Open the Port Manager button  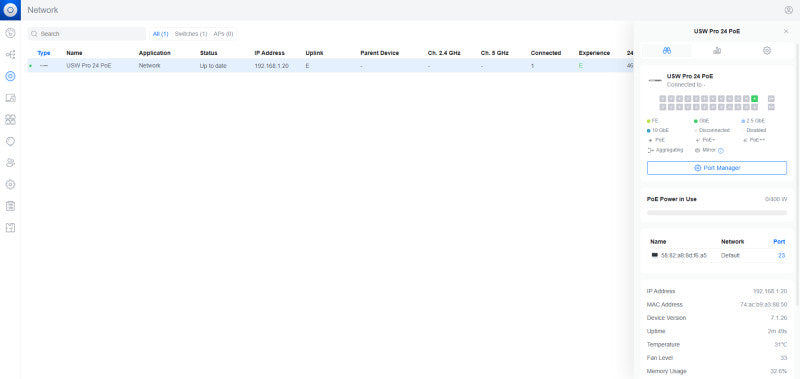(717, 168)
